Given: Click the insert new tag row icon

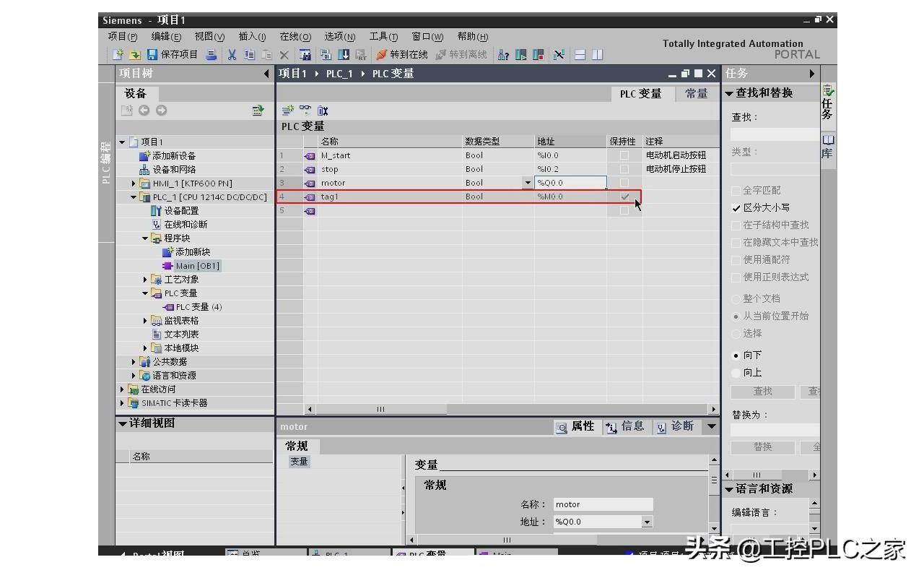Looking at the screenshot, I should tap(287, 111).
